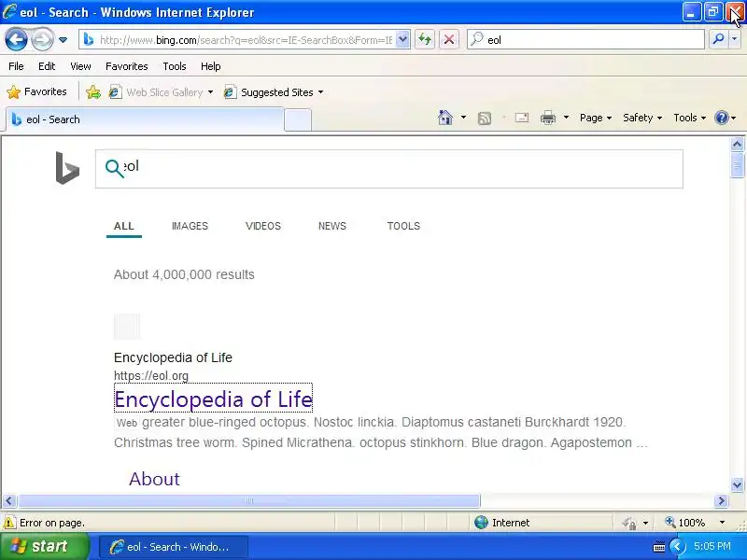Click the Print icon
The width and height of the screenshot is (747, 560).
548,118
